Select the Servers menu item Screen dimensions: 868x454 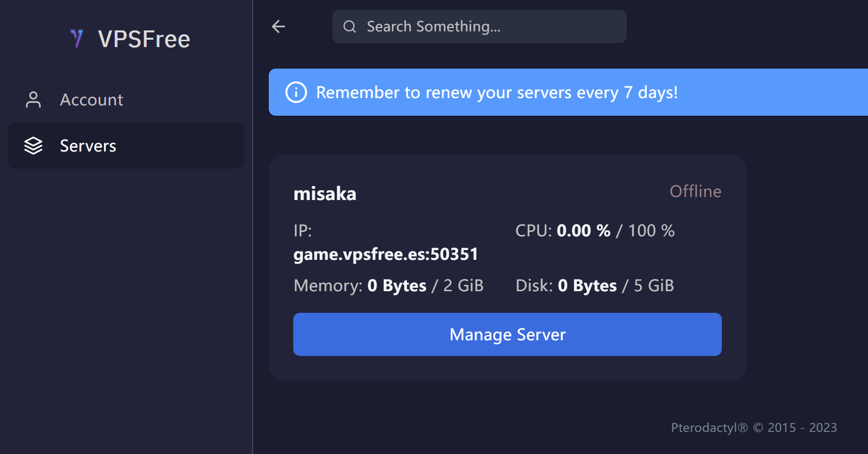(x=126, y=146)
